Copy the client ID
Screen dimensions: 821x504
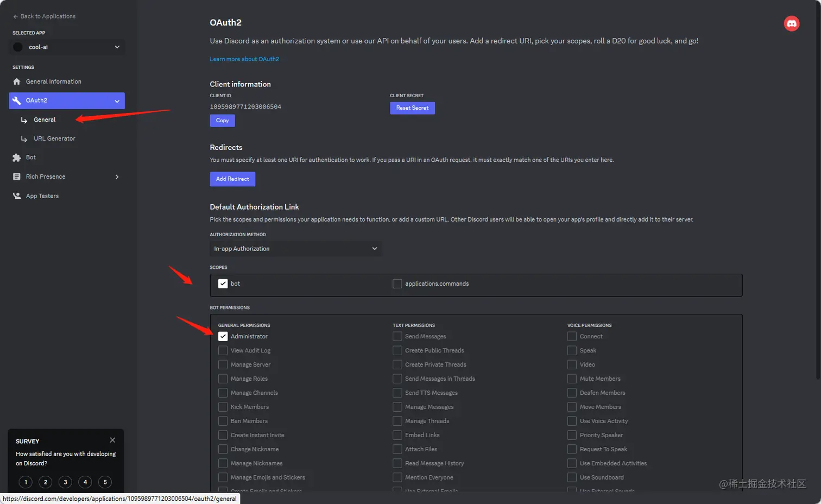tap(222, 121)
